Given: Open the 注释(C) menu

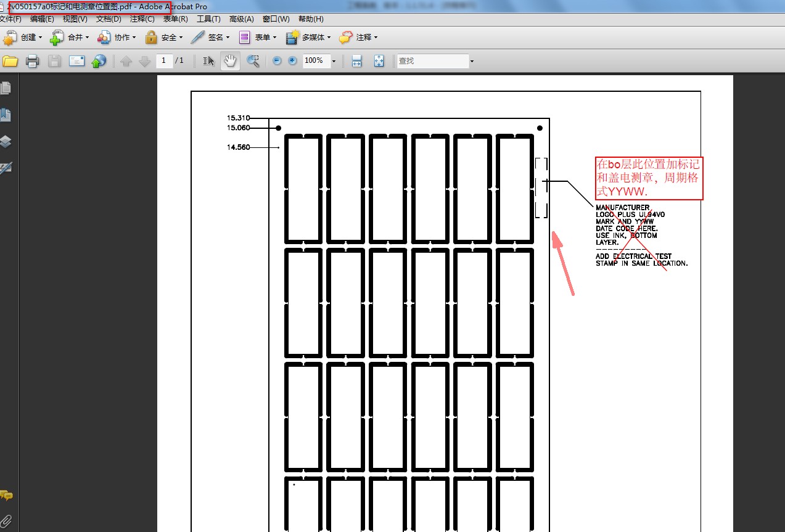Looking at the screenshot, I should coord(142,19).
